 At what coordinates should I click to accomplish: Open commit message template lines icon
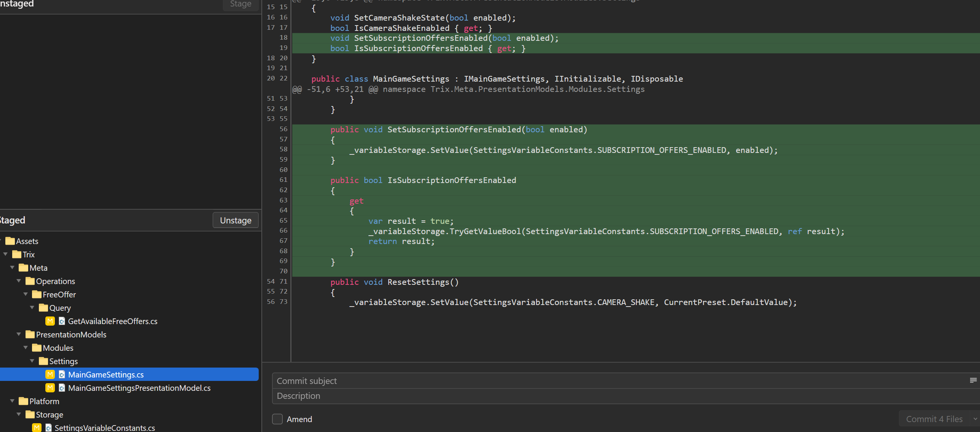973,380
